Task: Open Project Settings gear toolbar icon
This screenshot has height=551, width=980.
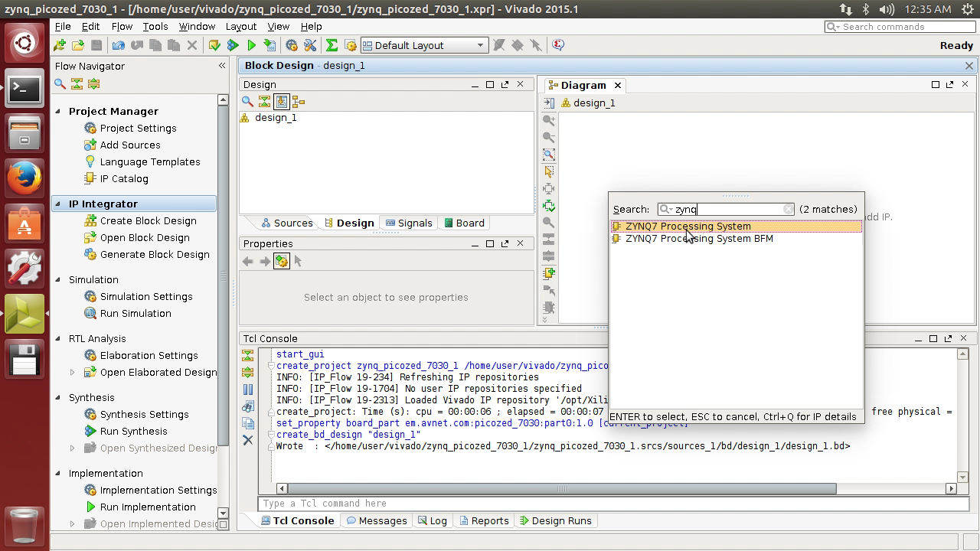Action: click(291, 45)
